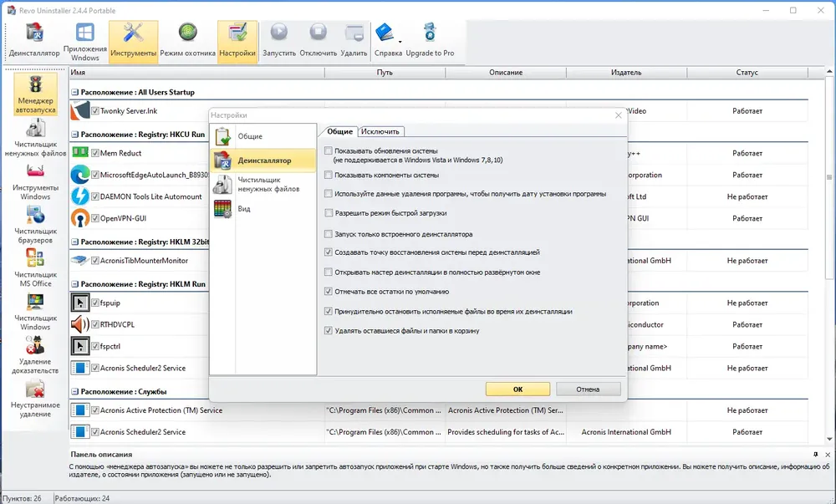Activate Режим охотника toolbar icon
The height and width of the screenshot is (504, 836).
click(187, 42)
